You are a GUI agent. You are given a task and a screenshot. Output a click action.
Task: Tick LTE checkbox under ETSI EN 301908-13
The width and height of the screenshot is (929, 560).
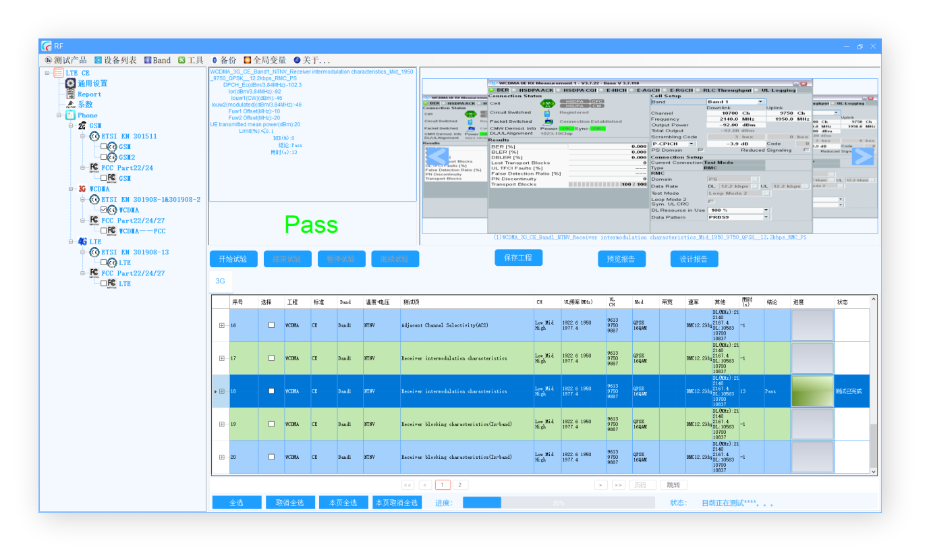pyautogui.click(x=104, y=262)
